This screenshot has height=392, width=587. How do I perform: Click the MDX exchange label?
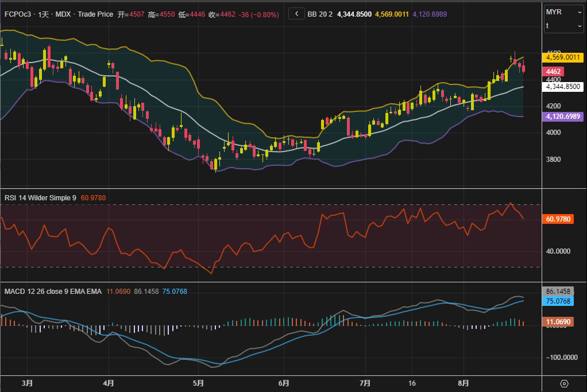coord(63,14)
